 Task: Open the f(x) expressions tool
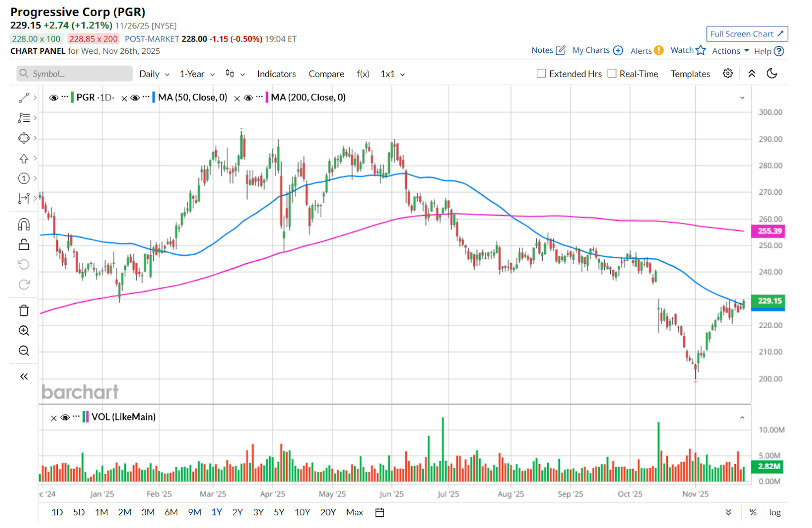click(363, 74)
